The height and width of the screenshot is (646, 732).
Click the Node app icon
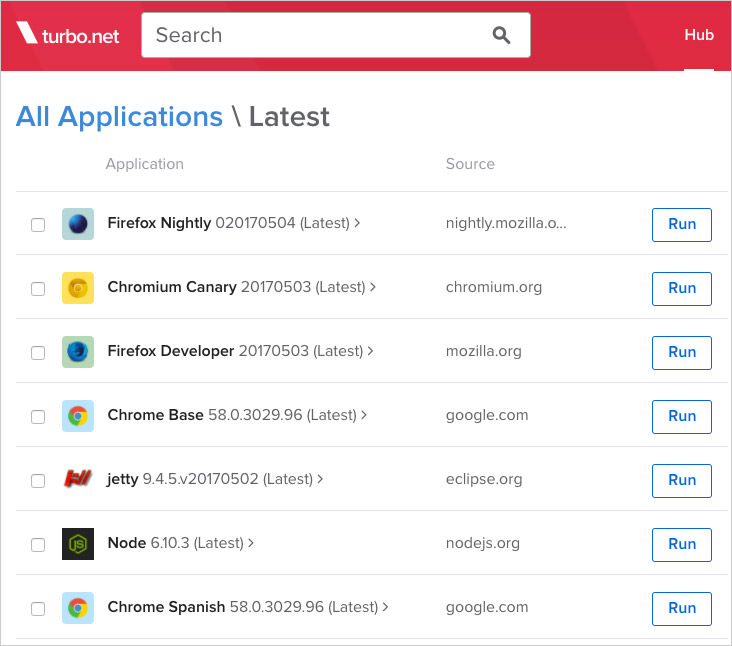[78, 543]
